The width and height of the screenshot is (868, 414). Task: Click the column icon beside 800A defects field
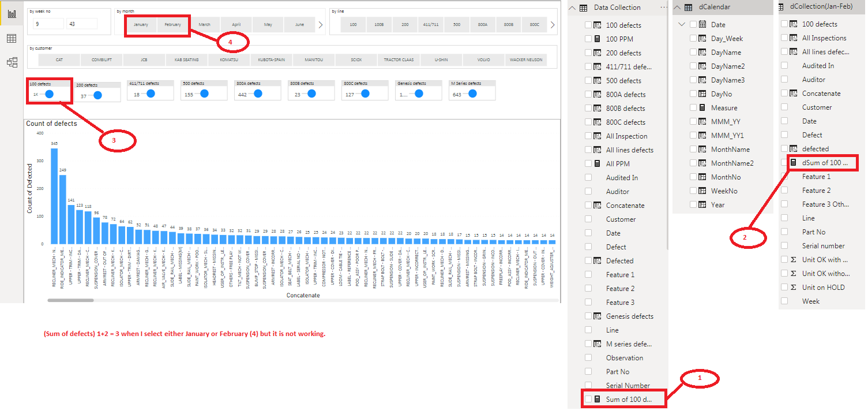597,94
